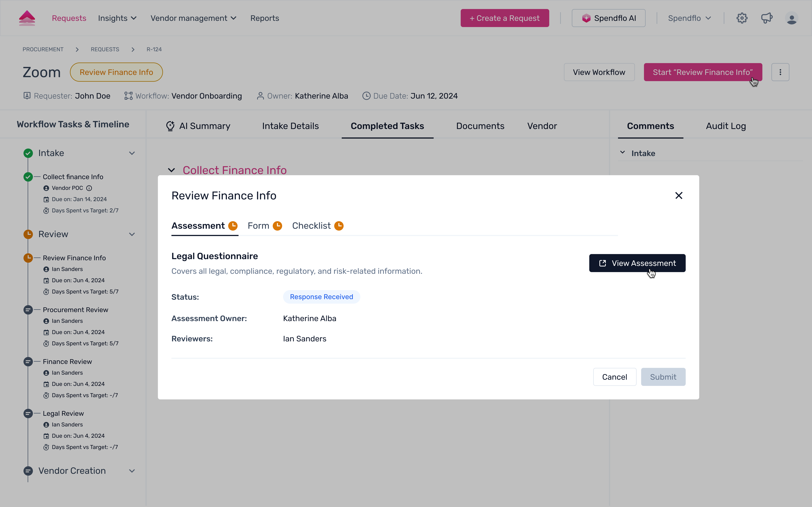
Task: Click Review Finance Info timeline status marker
Action: [x=28, y=258]
